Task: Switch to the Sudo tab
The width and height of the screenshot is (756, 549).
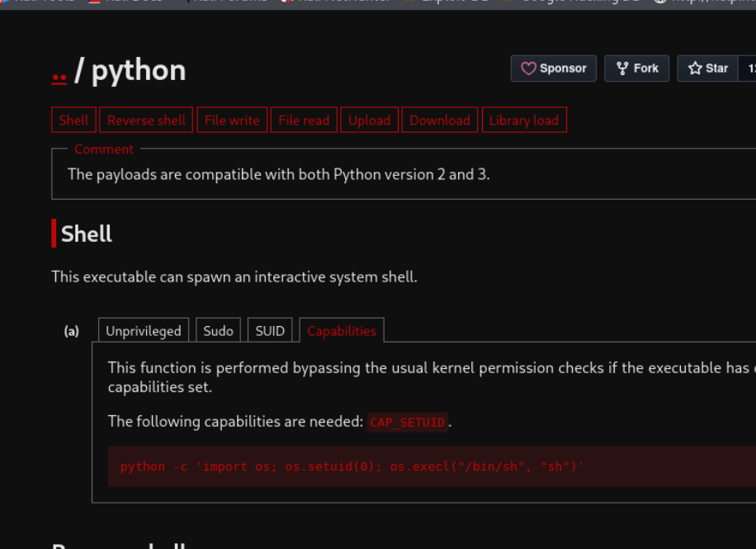Action: click(218, 331)
